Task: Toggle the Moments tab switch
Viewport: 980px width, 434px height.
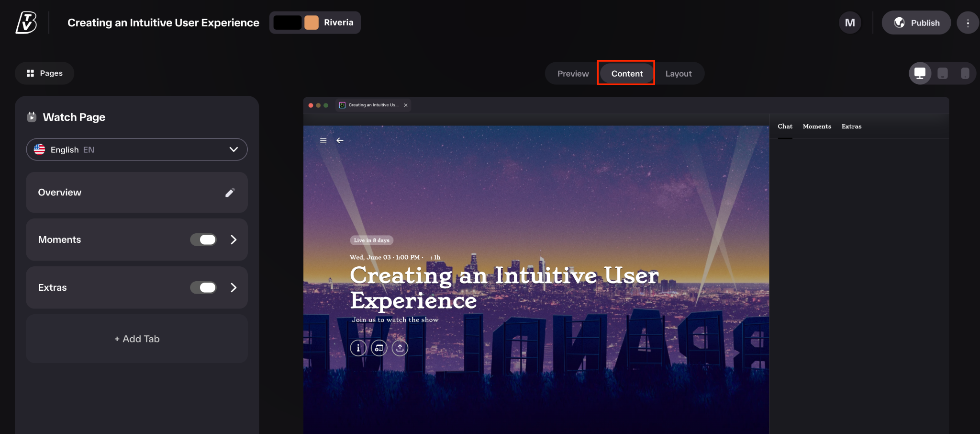Action: pos(203,240)
